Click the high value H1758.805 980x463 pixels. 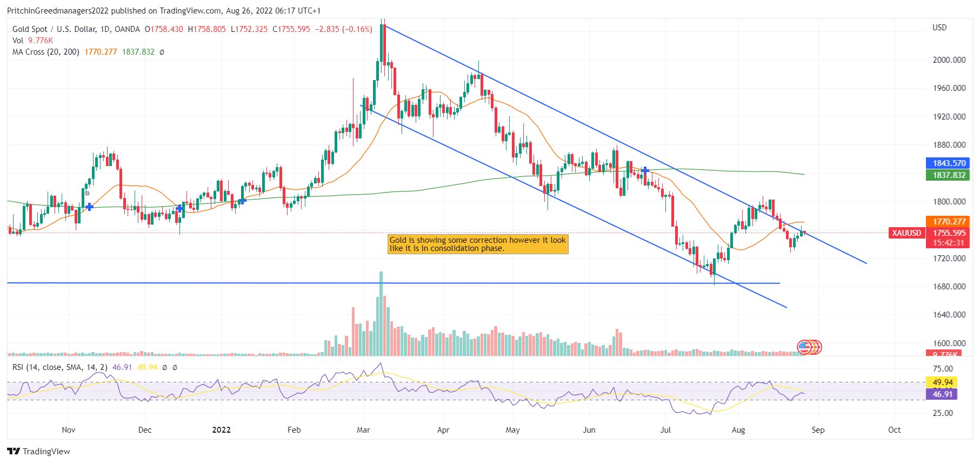[x=207, y=29]
